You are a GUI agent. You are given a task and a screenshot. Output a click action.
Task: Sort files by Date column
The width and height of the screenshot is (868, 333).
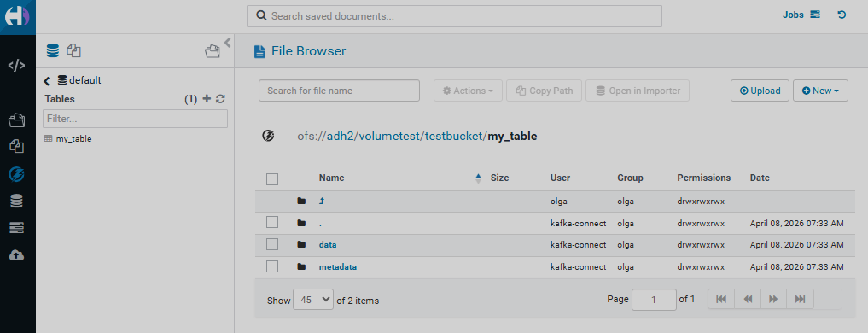click(x=760, y=178)
